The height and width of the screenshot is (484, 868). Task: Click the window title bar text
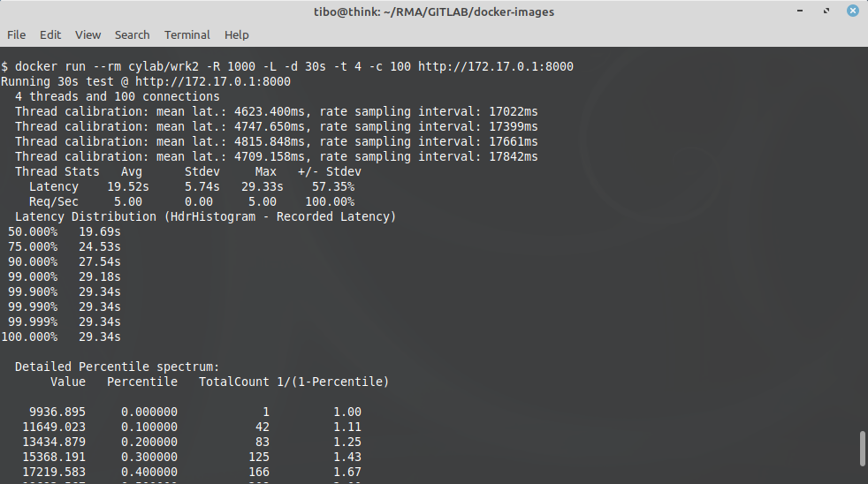click(433, 11)
